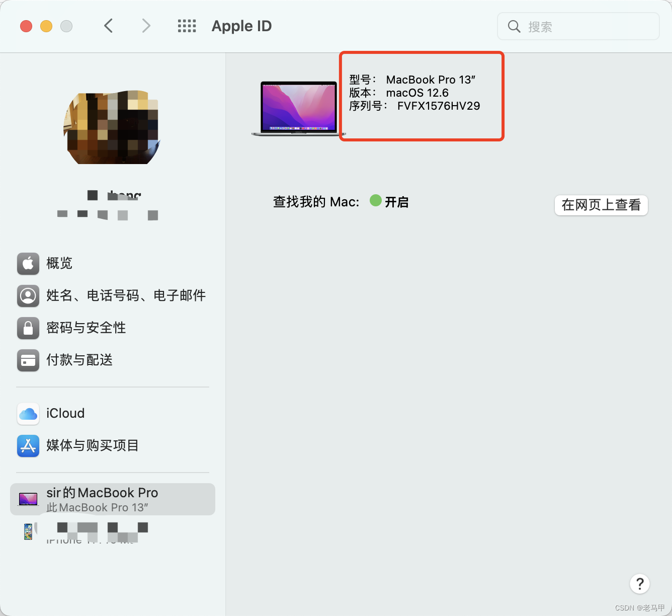The width and height of the screenshot is (672, 616).
Task: Select sir的MacBook Pro device row
Action: point(113,499)
